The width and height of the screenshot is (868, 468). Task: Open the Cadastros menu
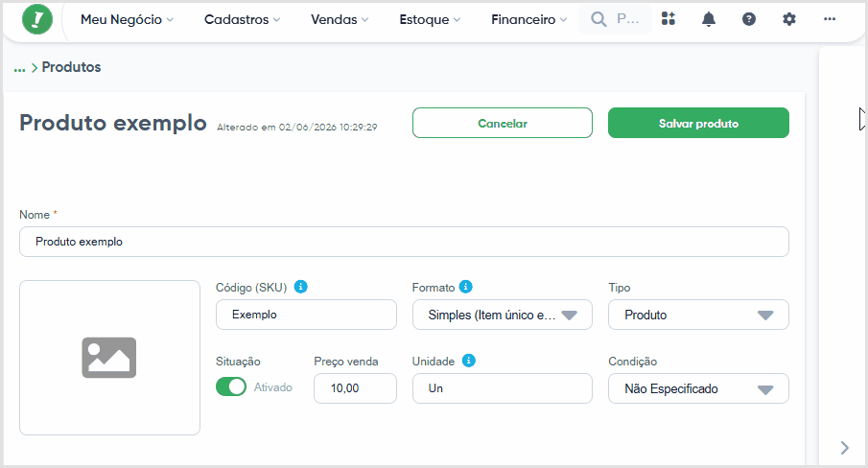click(242, 19)
